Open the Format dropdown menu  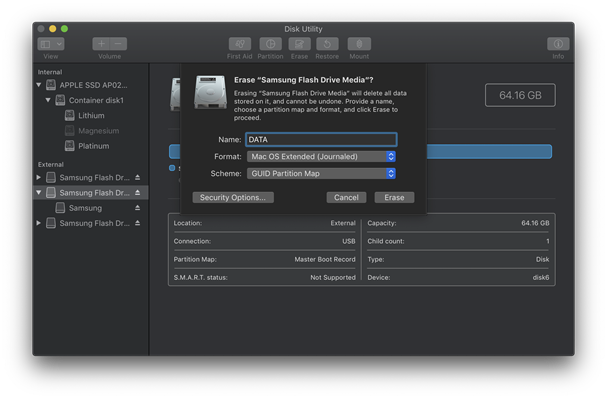pyautogui.click(x=321, y=157)
